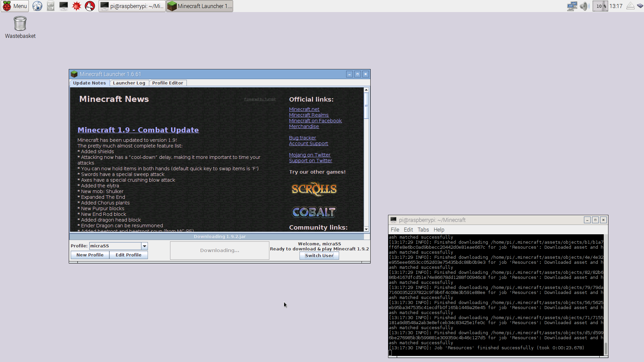Viewport: 644px width, 362px height.
Task: Open the Wastebasket desktop icon
Action: (20, 24)
